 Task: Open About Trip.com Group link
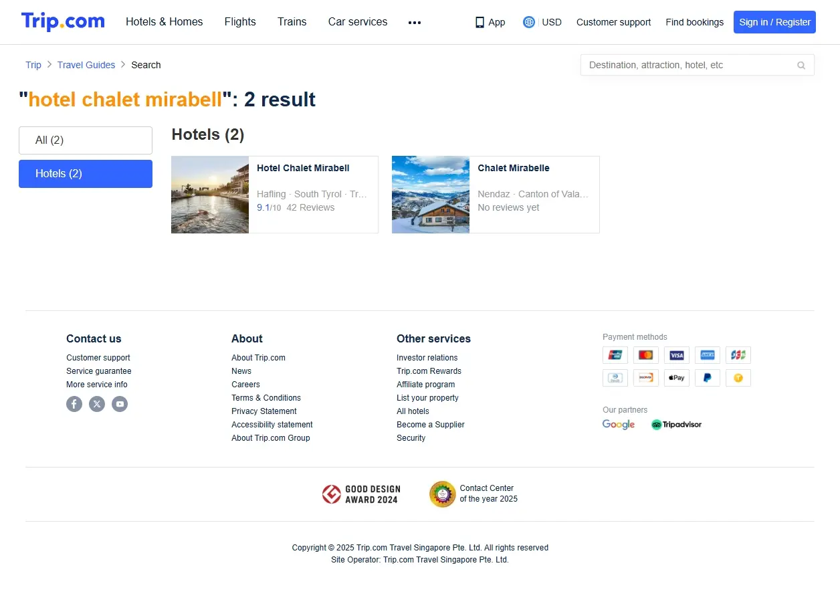[x=271, y=438]
